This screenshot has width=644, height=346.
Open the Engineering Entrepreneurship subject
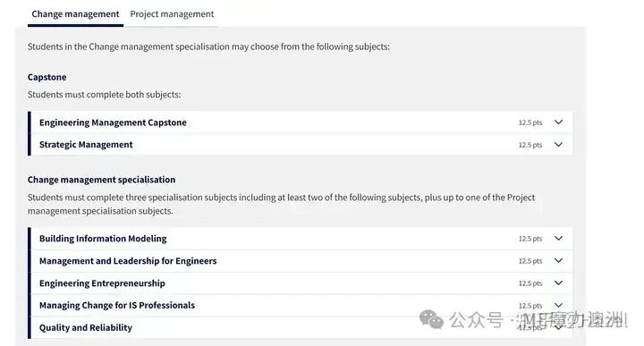coord(102,283)
